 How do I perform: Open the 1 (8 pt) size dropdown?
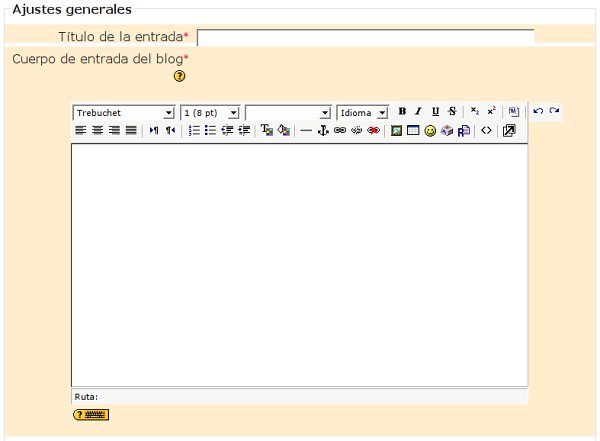click(210, 113)
